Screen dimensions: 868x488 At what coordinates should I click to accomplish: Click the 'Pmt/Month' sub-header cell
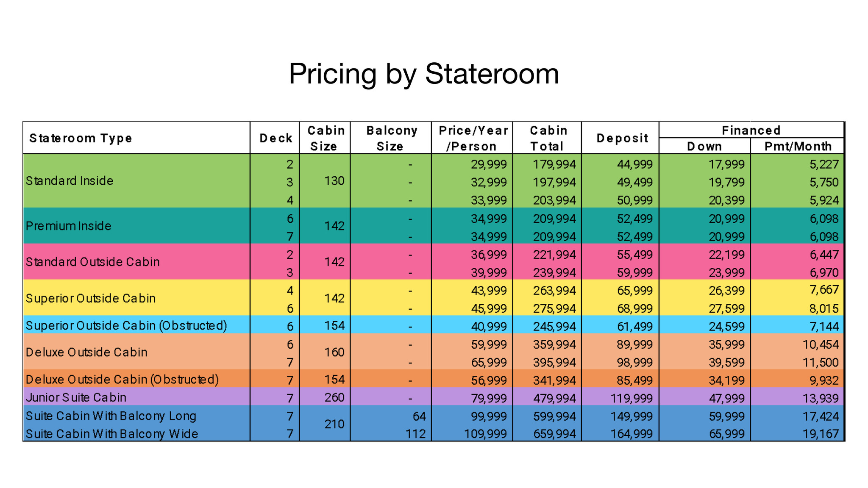point(798,146)
